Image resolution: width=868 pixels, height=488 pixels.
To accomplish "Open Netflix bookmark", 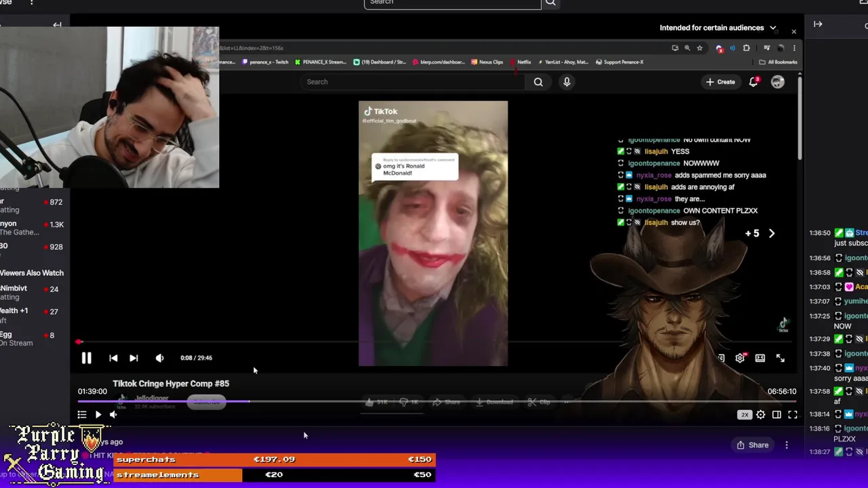I will click(521, 62).
